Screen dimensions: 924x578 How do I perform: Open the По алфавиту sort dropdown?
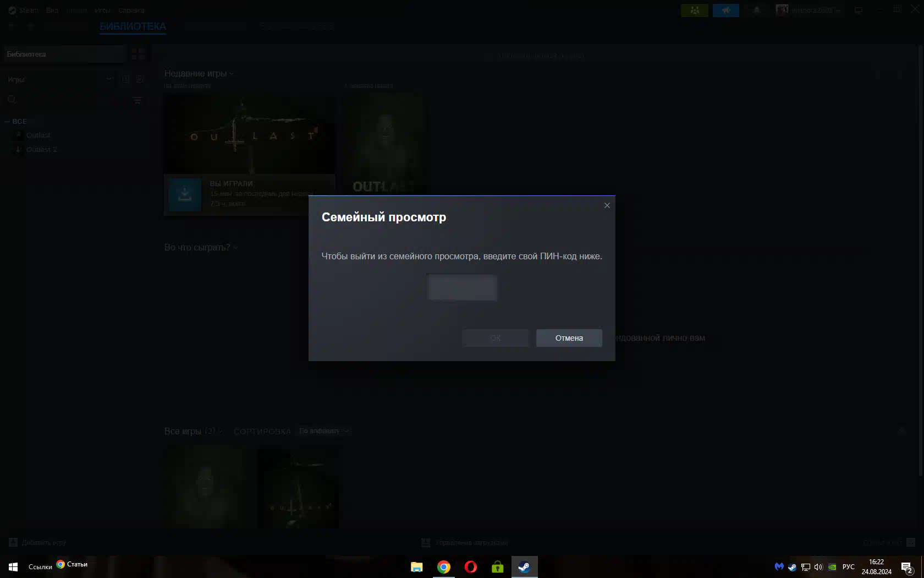(323, 431)
